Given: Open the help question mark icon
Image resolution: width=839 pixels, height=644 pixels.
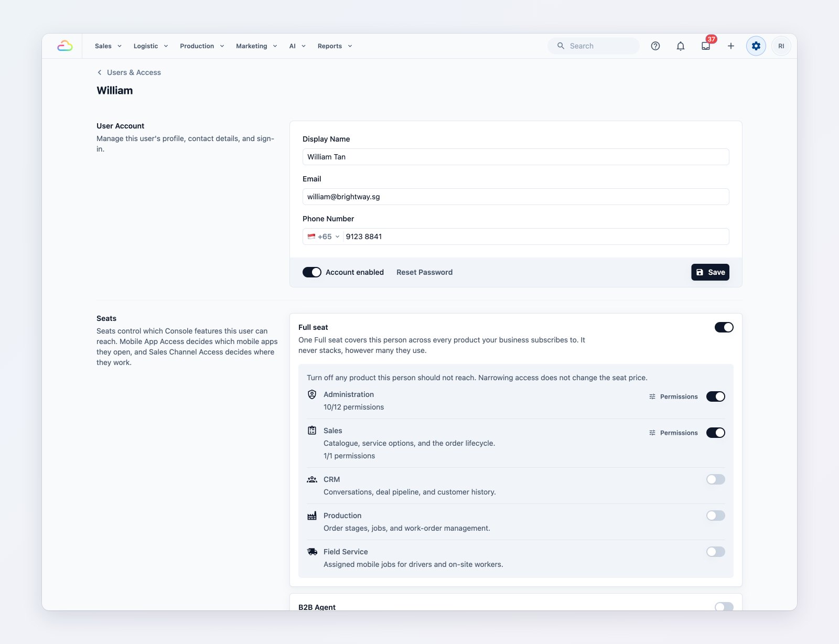Looking at the screenshot, I should pos(655,46).
